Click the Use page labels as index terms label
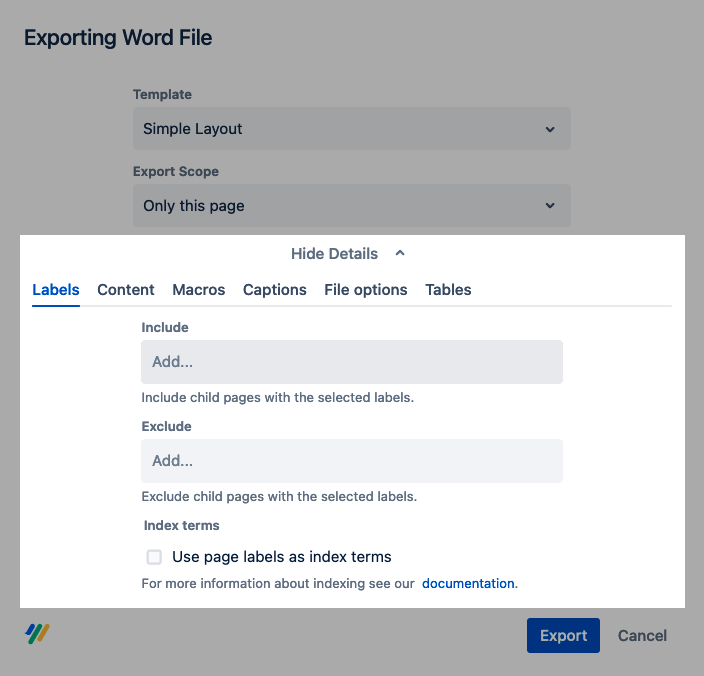Viewport: 704px width, 676px height. (x=282, y=557)
